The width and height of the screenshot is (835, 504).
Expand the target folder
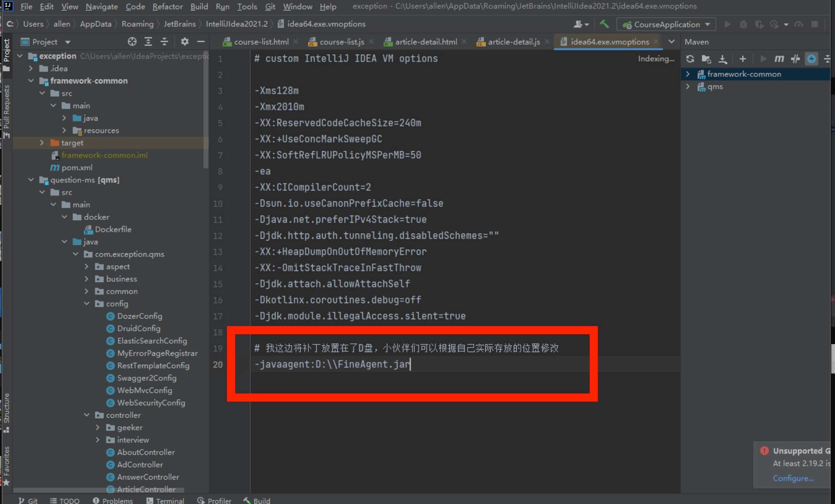(x=42, y=143)
